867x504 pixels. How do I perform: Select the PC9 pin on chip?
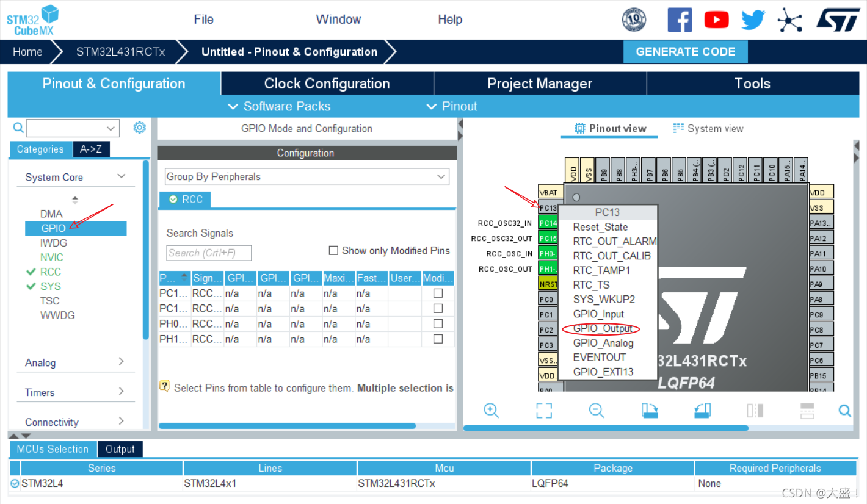[x=821, y=314]
